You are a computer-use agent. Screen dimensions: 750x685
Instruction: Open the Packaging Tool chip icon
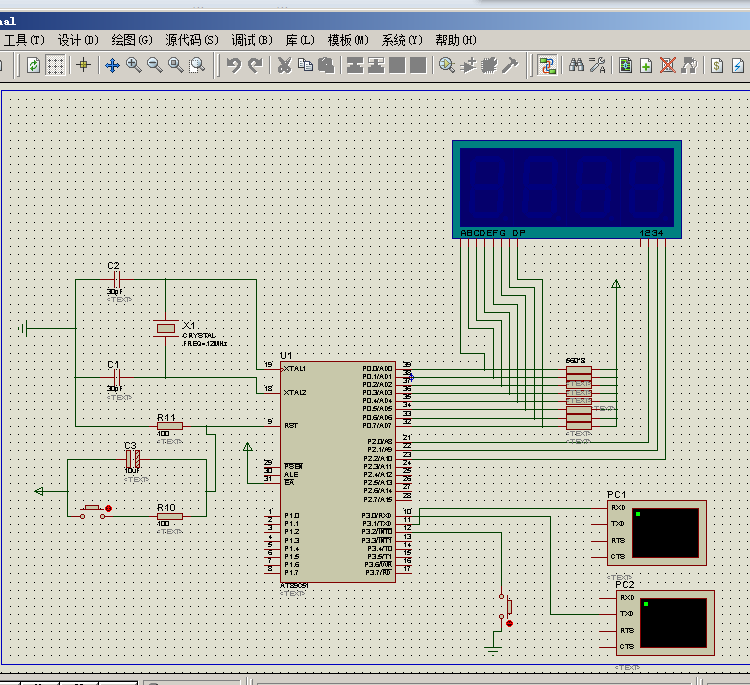pos(489,65)
